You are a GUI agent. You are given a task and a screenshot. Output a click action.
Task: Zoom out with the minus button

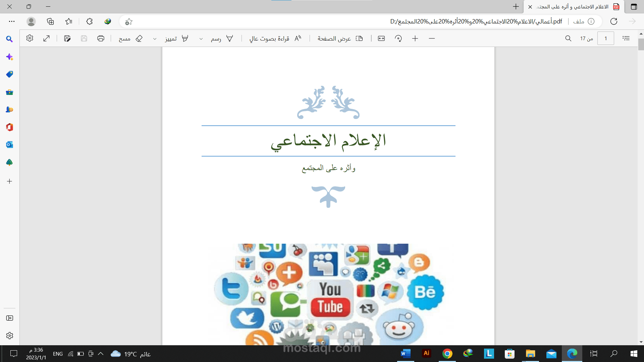(x=432, y=39)
